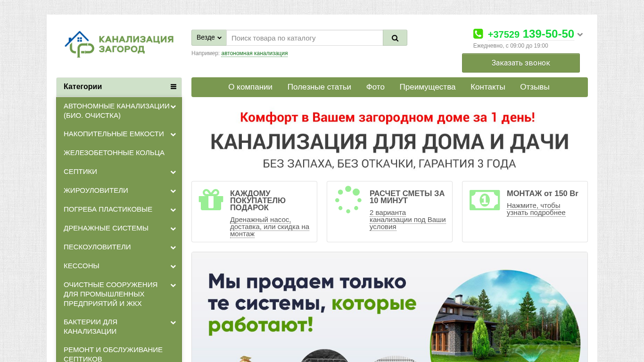Open Полезные статьи menu item
The image size is (644, 362).
(319, 87)
